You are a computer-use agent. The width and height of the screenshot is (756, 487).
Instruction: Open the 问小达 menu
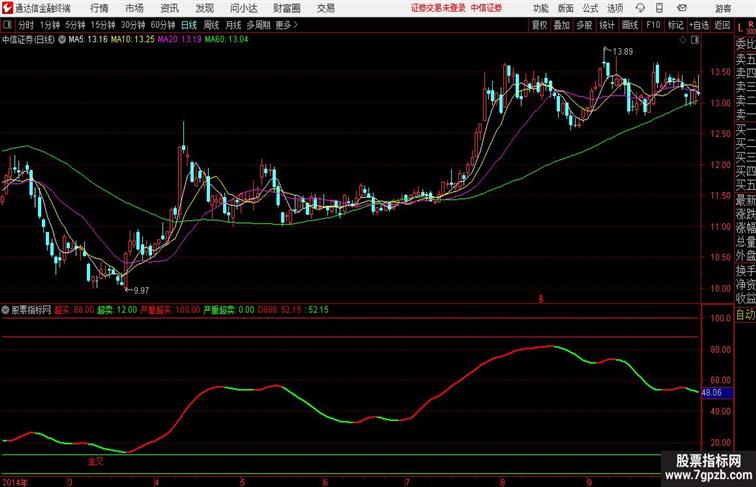click(x=243, y=8)
